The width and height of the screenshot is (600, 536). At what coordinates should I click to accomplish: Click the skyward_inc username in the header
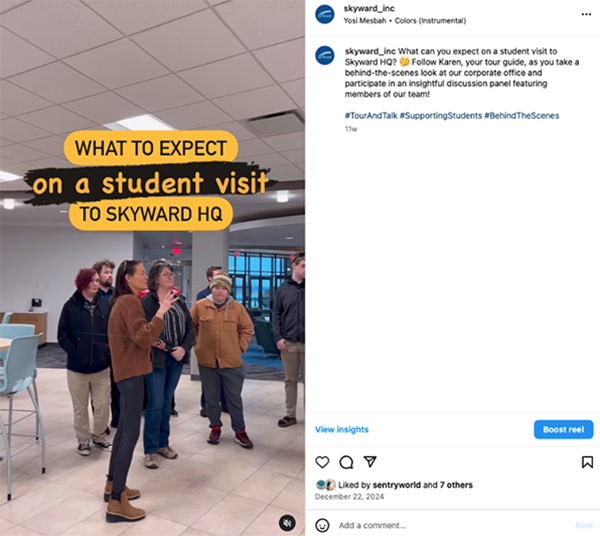(369, 8)
